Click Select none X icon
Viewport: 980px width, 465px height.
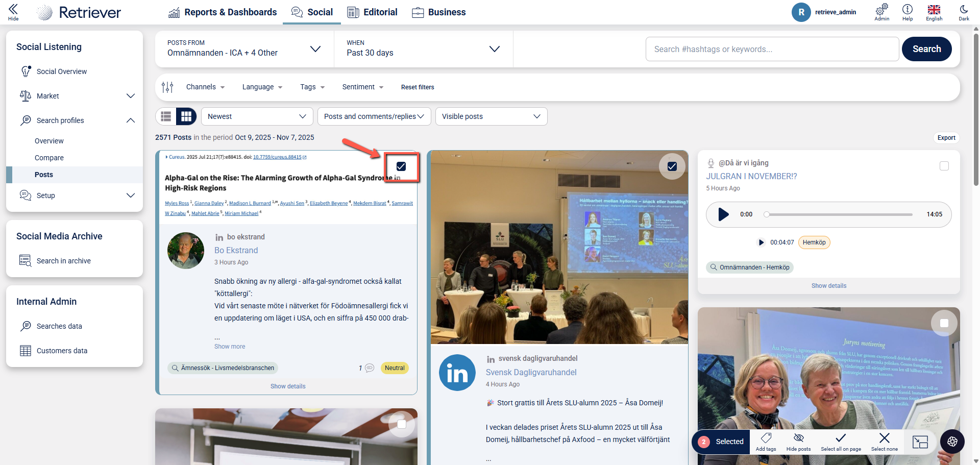click(x=885, y=442)
